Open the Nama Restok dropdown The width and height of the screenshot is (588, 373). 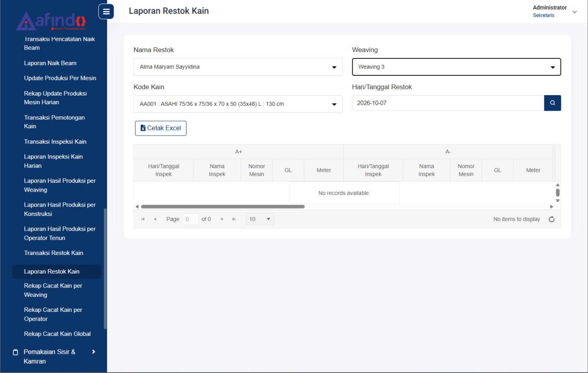[238, 67]
